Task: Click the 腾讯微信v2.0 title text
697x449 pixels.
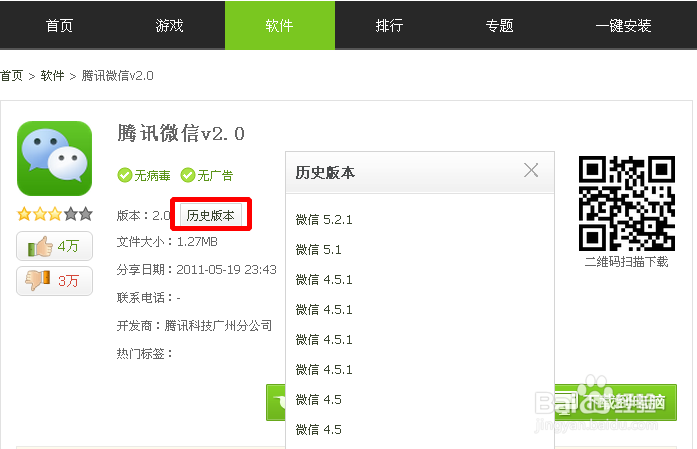Action: coord(181,133)
